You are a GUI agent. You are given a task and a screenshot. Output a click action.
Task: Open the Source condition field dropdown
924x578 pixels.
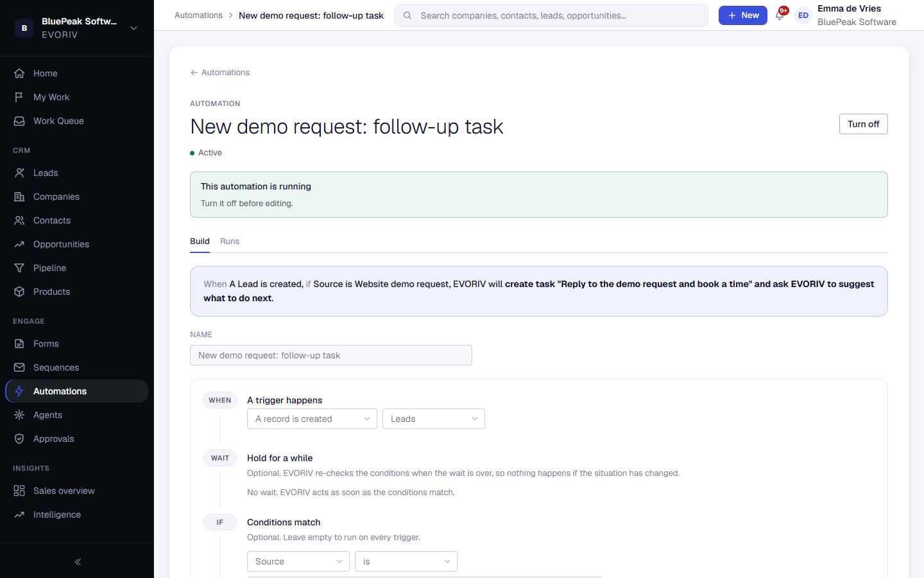(x=298, y=561)
